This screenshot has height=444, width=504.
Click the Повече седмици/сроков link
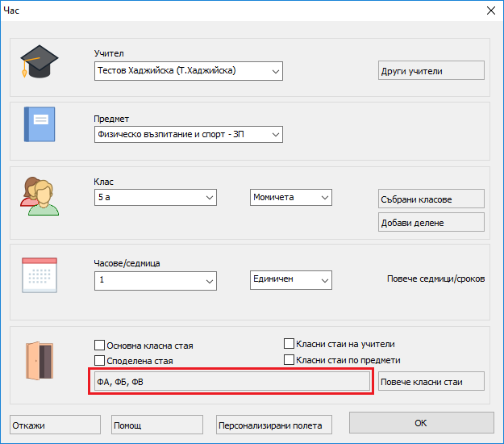pos(435,279)
